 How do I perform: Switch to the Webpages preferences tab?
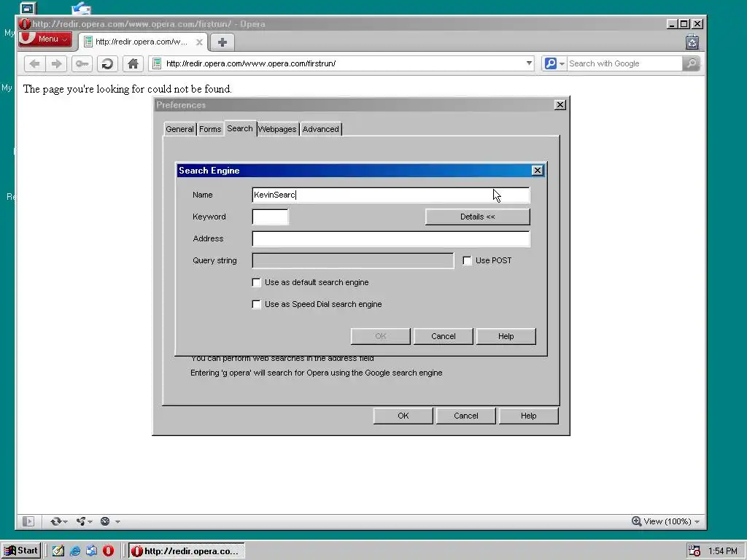277,129
